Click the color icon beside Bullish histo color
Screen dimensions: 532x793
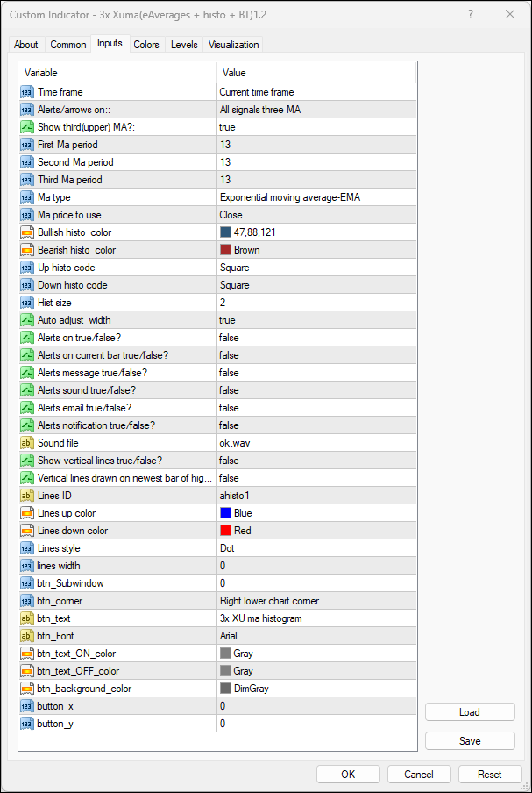pyautogui.click(x=26, y=232)
